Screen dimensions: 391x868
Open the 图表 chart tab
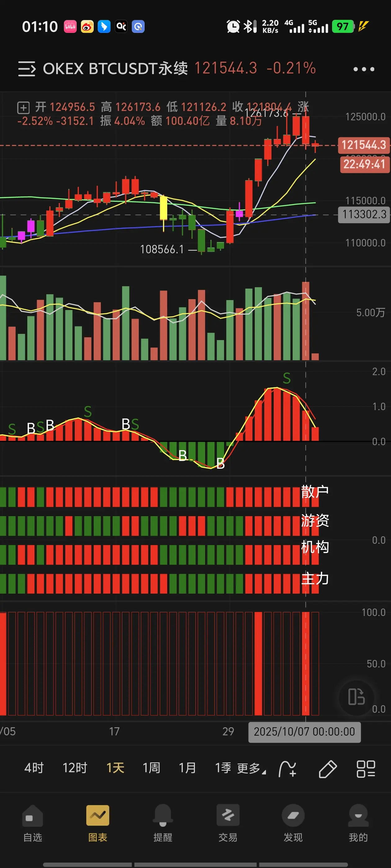click(x=98, y=823)
